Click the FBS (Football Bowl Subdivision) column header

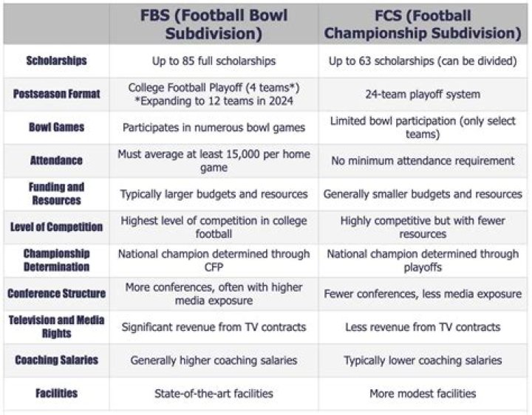(214, 24)
